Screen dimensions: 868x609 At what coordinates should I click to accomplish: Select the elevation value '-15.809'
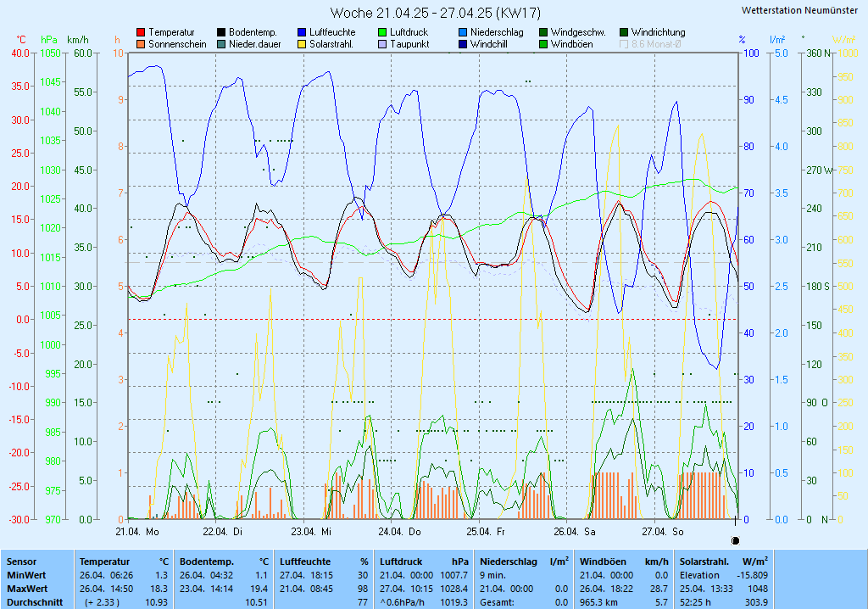coord(753,575)
